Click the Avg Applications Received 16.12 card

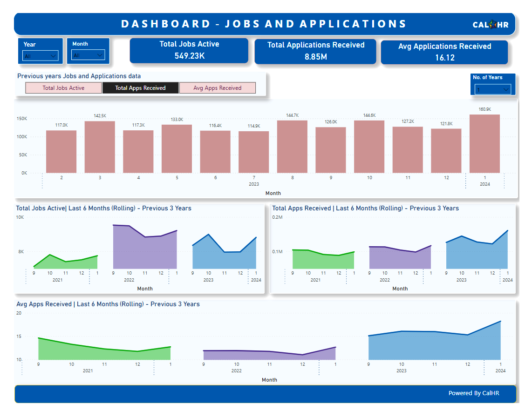pyautogui.click(x=444, y=52)
